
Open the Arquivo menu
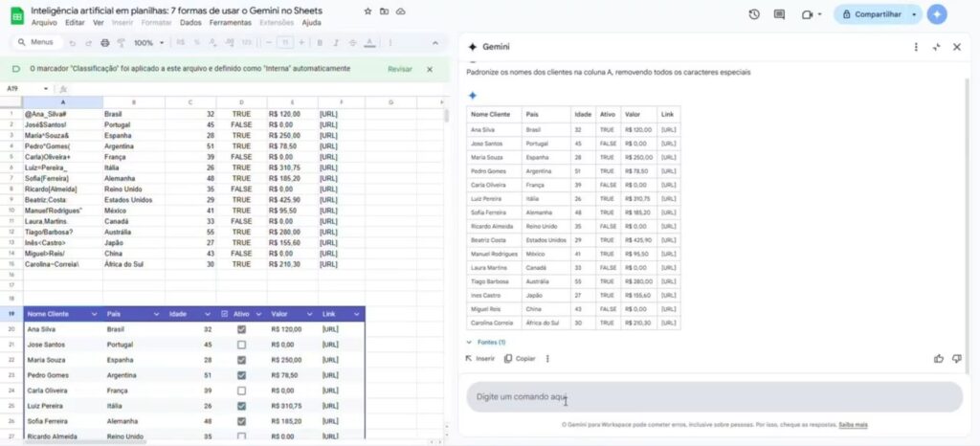tap(44, 22)
